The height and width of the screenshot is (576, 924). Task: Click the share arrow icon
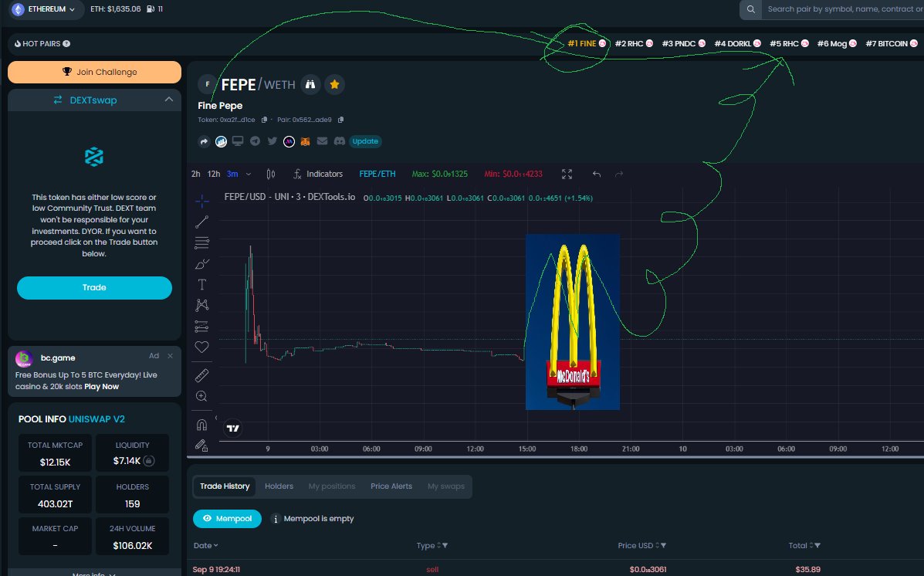(204, 141)
